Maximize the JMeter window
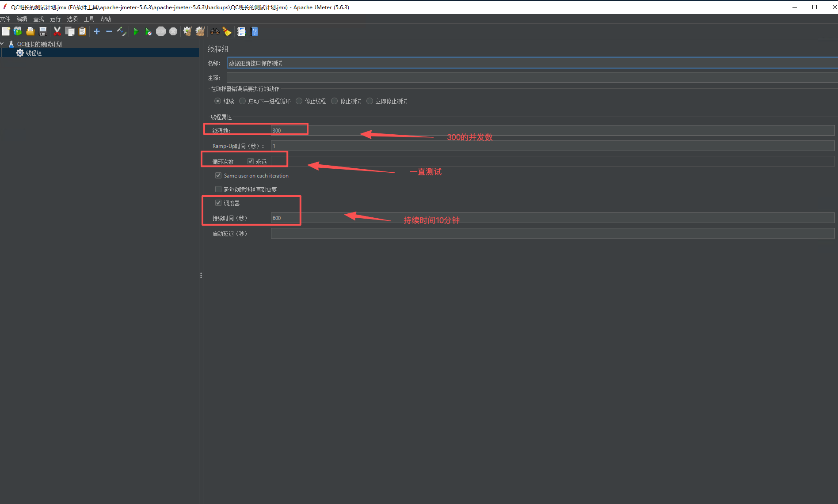Screen dimensions: 838x504 point(815,7)
